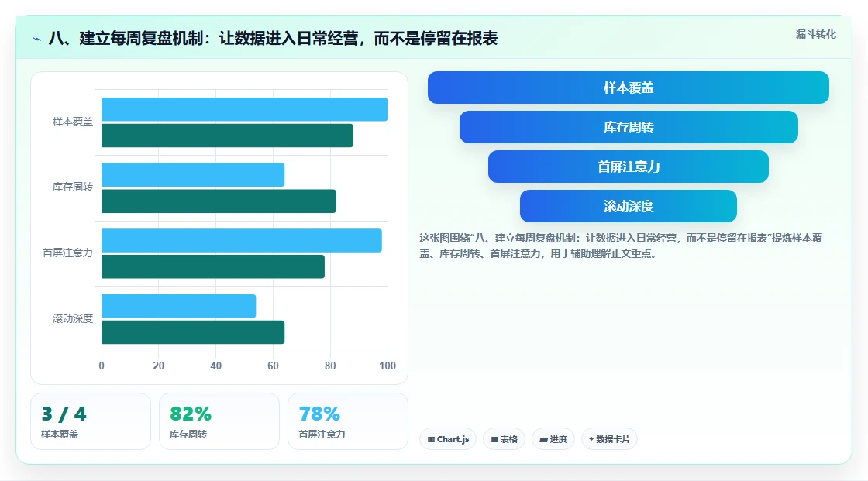The width and height of the screenshot is (868, 481).
Task: Click the small blue icon before the title
Action: tap(37, 39)
